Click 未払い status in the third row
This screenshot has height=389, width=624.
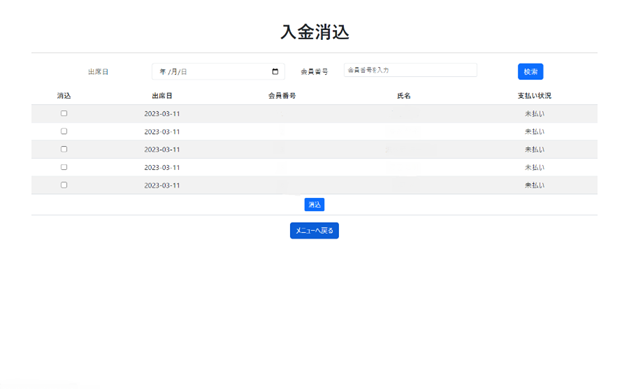pyautogui.click(x=534, y=150)
